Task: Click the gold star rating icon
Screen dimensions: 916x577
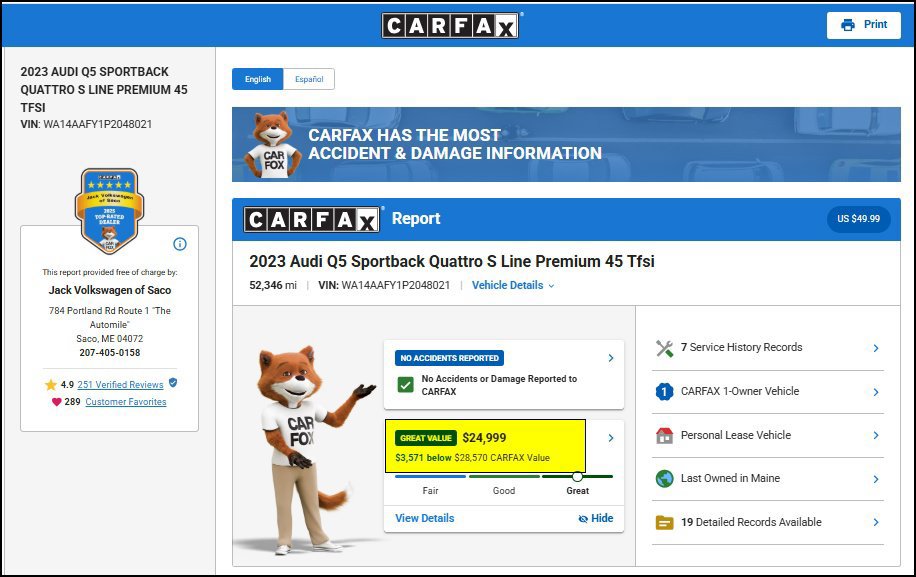Action: pos(51,384)
